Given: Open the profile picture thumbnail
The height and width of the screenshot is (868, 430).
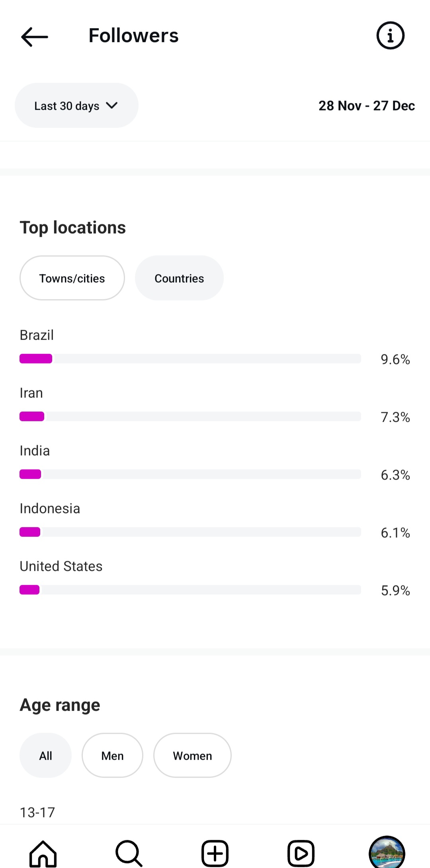Looking at the screenshot, I should [387, 853].
